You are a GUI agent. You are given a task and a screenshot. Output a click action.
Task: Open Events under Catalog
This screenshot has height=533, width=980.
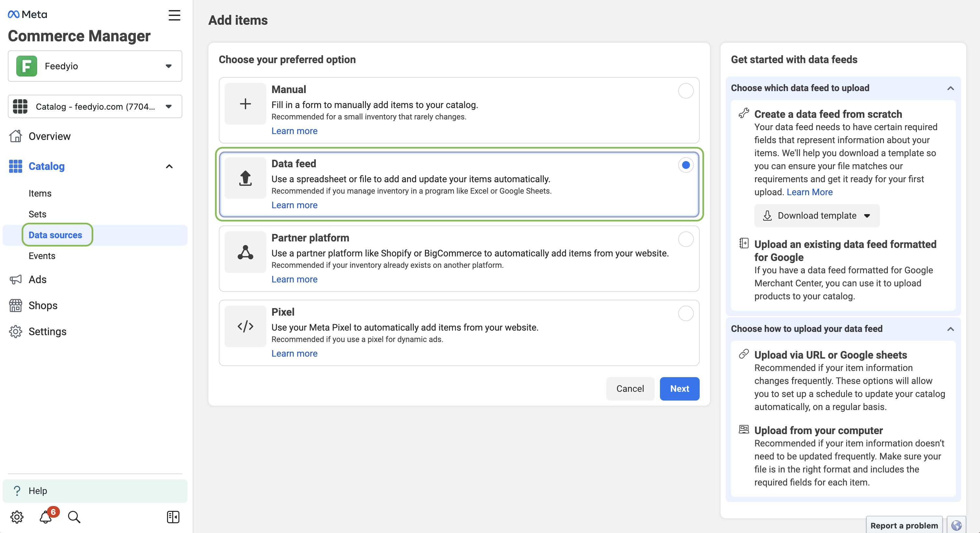pos(42,256)
